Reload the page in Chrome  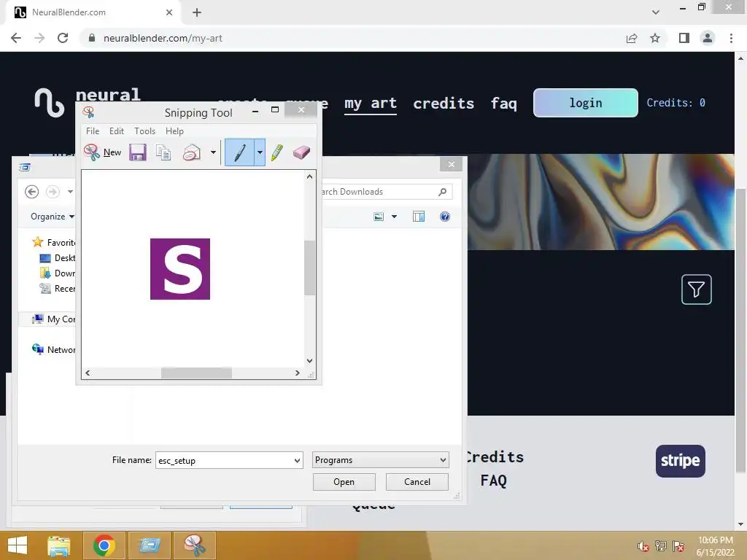click(63, 38)
